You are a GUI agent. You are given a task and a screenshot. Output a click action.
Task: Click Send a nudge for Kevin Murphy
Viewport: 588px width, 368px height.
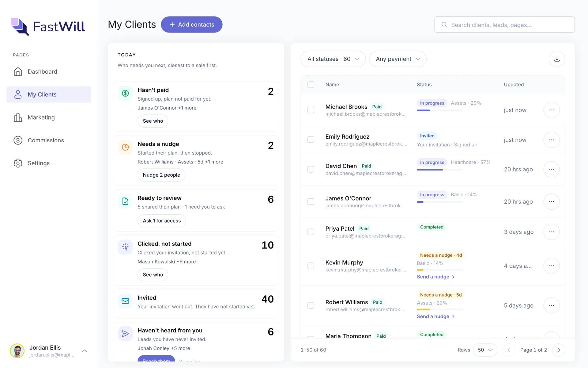click(436, 277)
